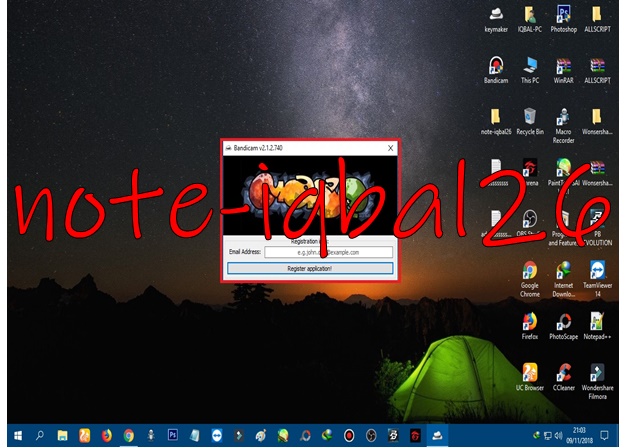Select the Firefox desktop shortcut
The image size is (626, 448).
pyautogui.click(x=530, y=326)
